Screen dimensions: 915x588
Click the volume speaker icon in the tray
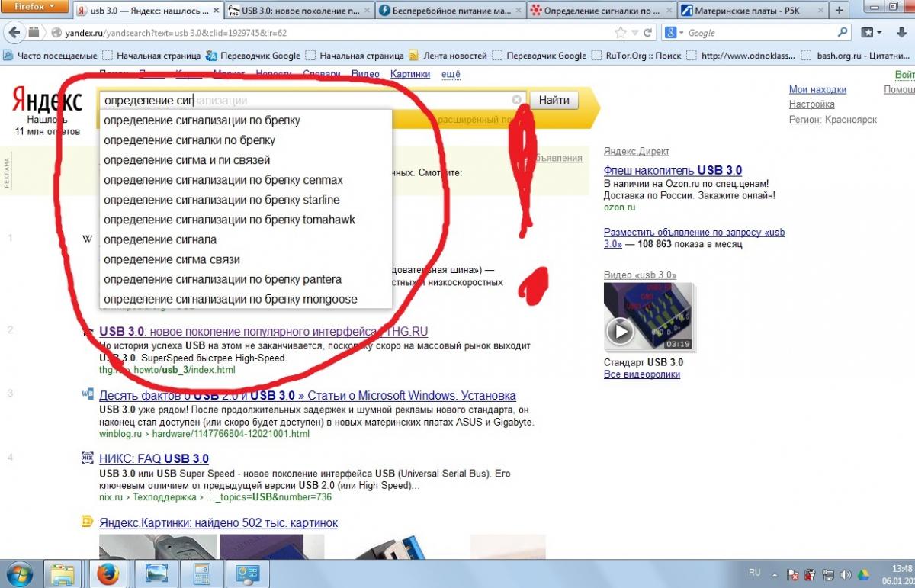[846, 574]
